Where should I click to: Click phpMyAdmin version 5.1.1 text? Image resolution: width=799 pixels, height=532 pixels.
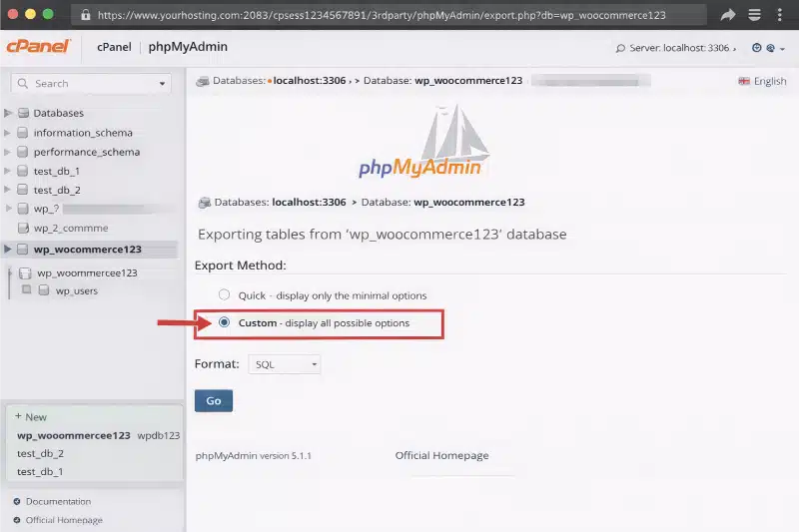click(x=254, y=455)
